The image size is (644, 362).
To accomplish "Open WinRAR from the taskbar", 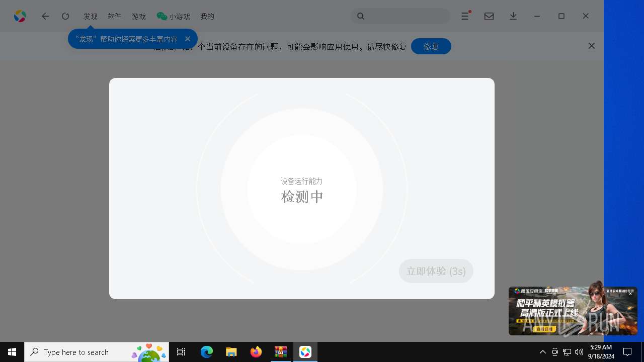I will (281, 352).
